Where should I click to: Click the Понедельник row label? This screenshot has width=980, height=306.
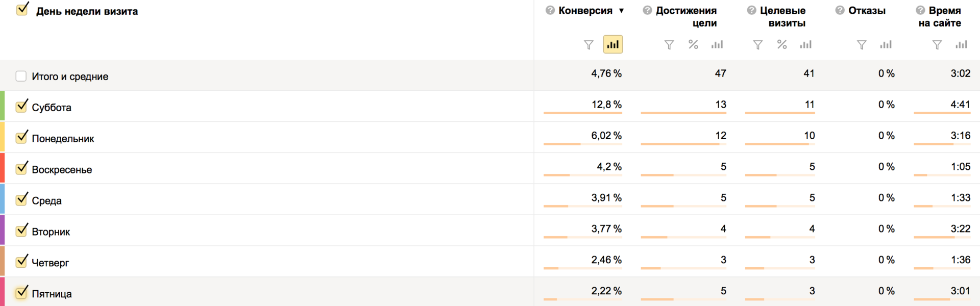tap(63, 139)
